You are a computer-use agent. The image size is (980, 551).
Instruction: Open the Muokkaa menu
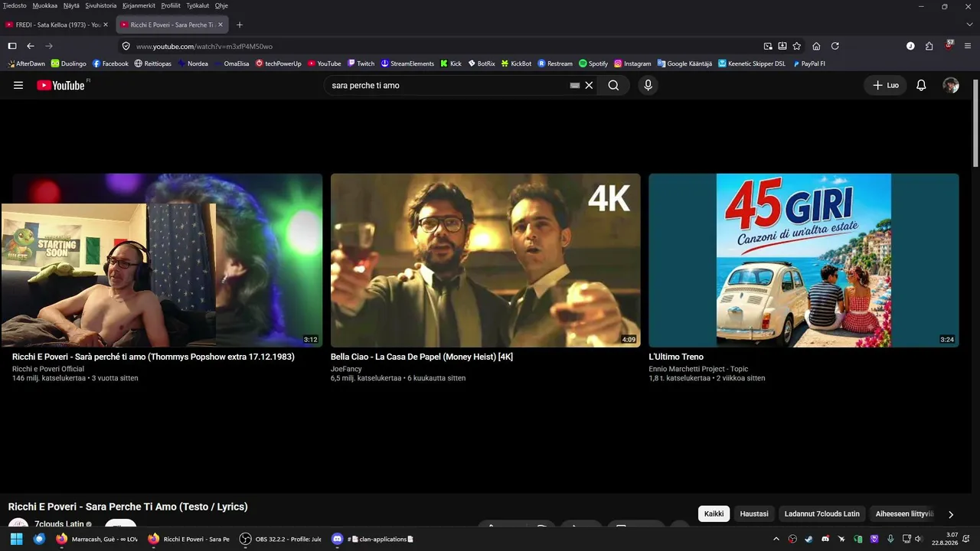point(45,5)
